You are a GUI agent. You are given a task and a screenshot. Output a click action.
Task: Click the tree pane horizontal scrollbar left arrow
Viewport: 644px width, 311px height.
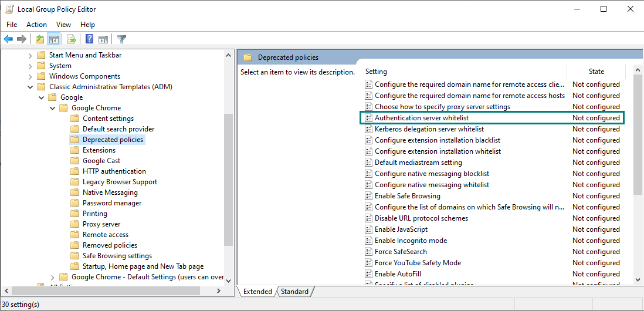click(x=5, y=291)
